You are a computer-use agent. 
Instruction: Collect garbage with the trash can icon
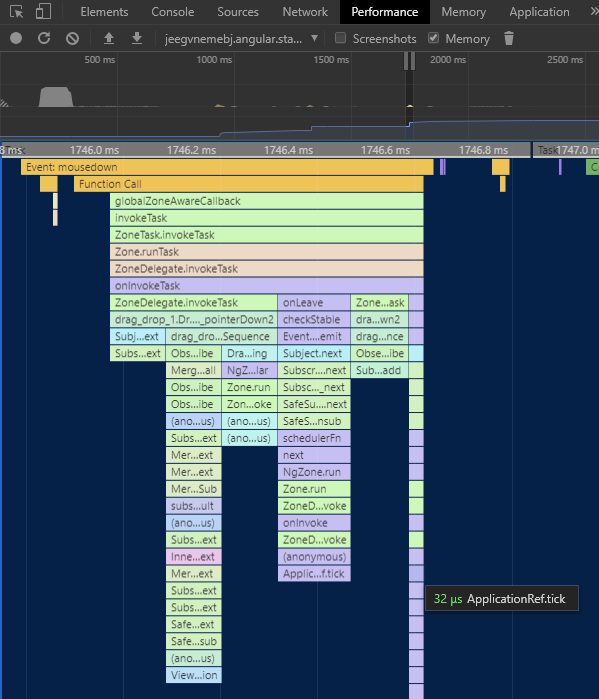point(509,38)
